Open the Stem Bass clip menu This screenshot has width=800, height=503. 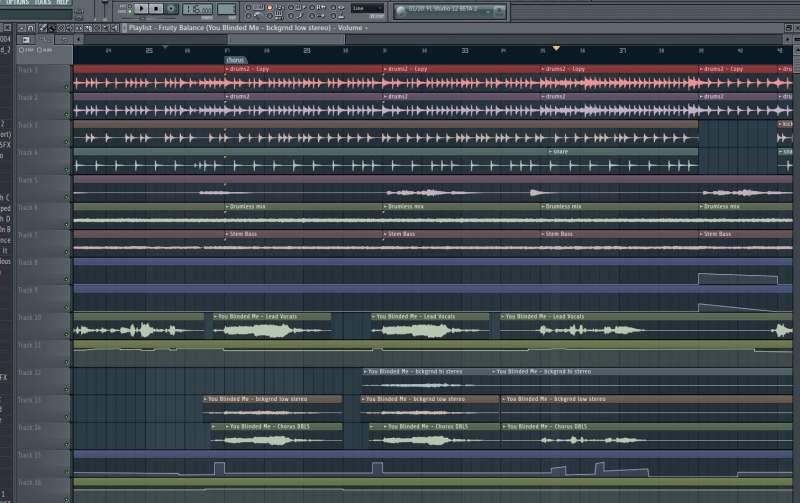tap(227, 234)
